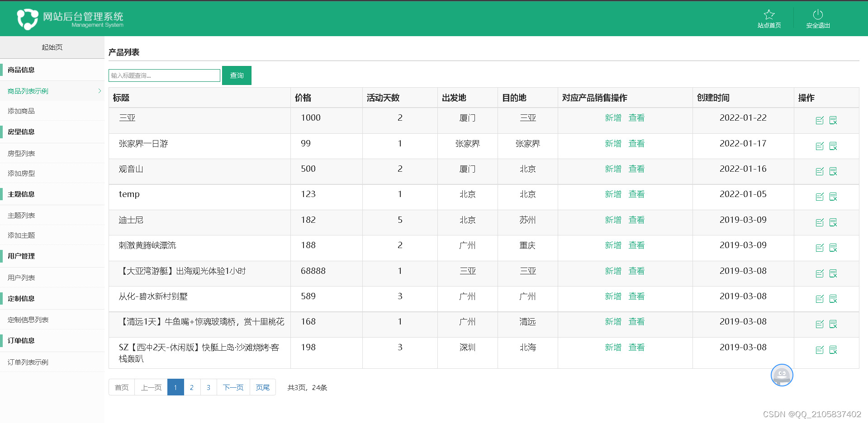Select page 1 in pagination
This screenshot has height=423, width=868.
click(x=175, y=387)
